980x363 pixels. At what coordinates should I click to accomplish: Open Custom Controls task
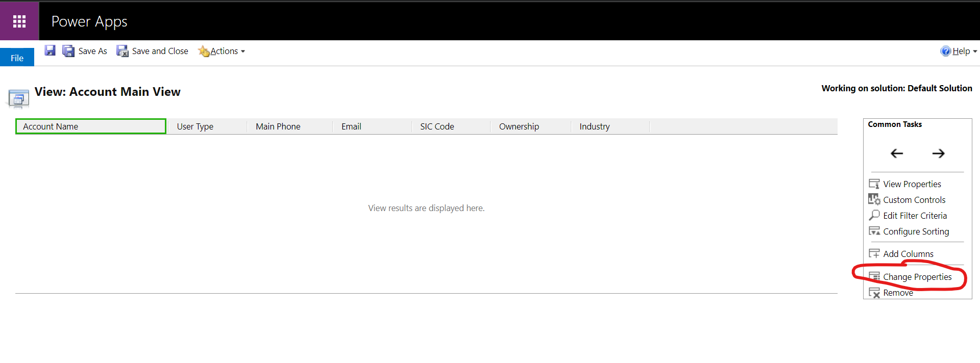pyautogui.click(x=914, y=200)
